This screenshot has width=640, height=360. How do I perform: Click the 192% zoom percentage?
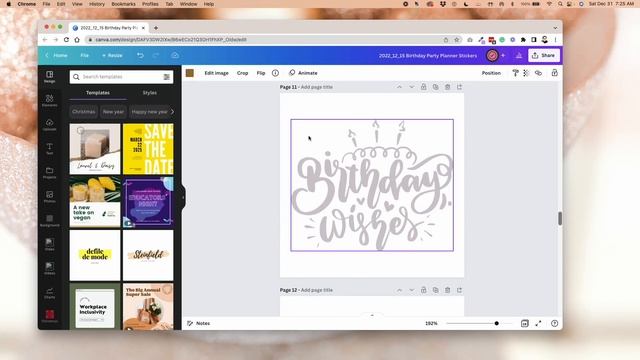pyautogui.click(x=431, y=323)
